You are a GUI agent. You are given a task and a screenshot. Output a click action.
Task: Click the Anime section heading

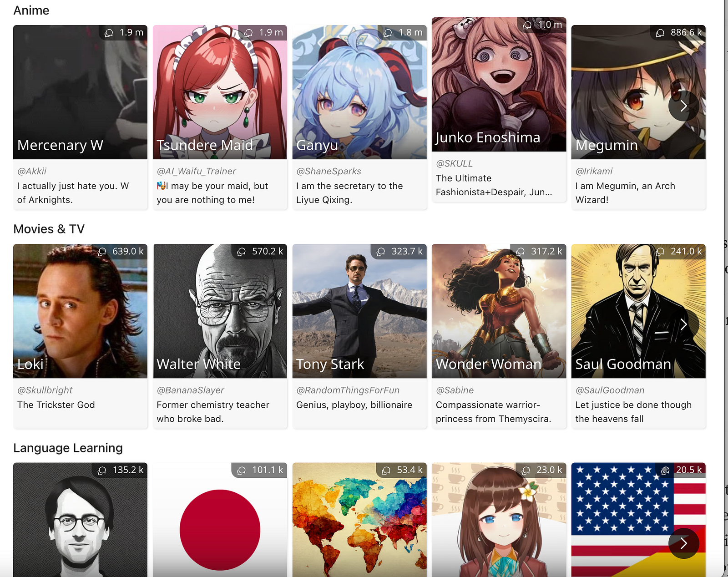coord(31,10)
